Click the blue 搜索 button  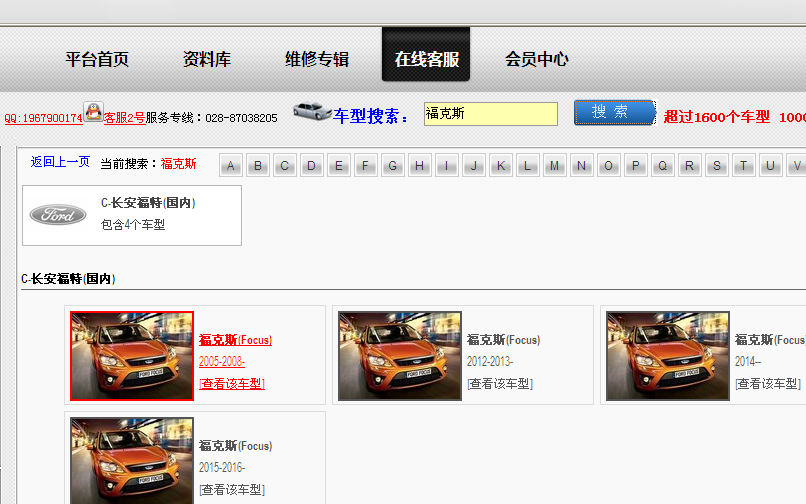[x=615, y=113]
